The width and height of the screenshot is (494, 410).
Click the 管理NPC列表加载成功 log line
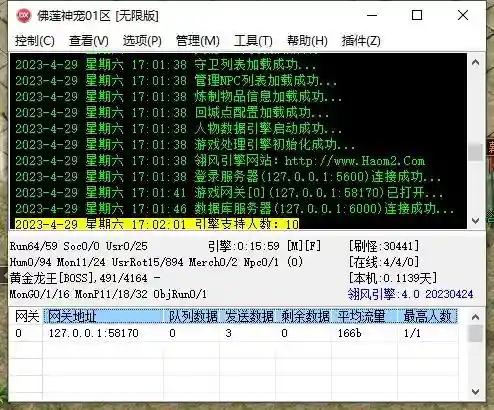(176, 81)
